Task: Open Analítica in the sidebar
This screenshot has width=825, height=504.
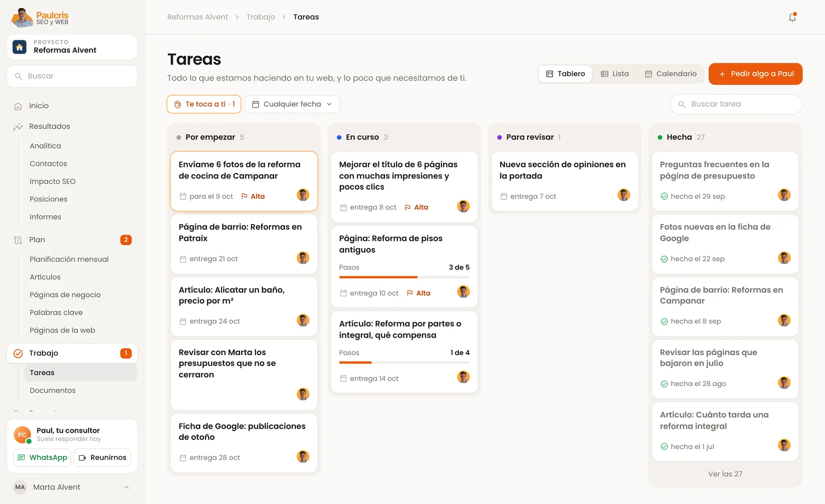Action: [45, 146]
